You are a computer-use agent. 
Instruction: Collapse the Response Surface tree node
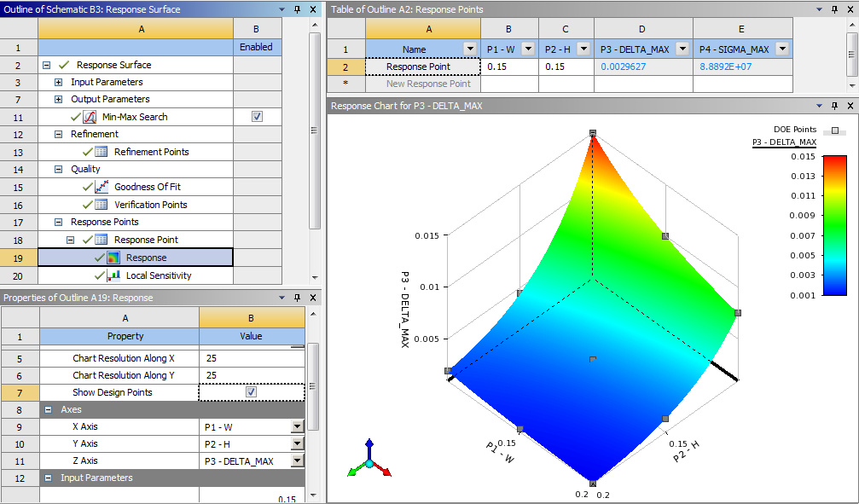click(46, 65)
